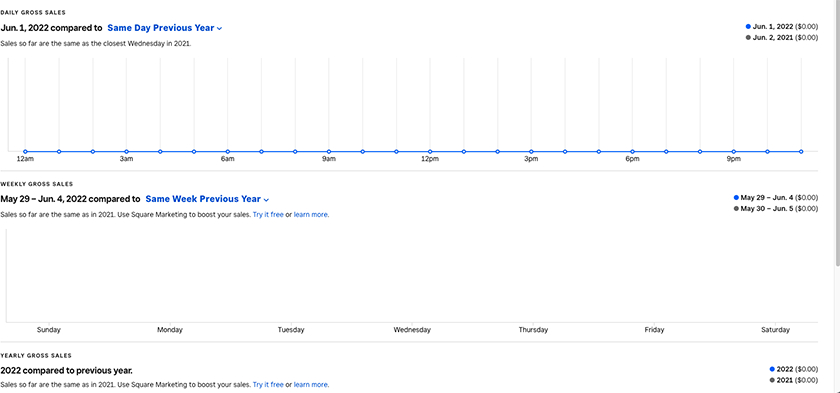Click 'Sales so far are the same as the closest Wednesday' text
This screenshot has height=393, width=840.
point(96,44)
